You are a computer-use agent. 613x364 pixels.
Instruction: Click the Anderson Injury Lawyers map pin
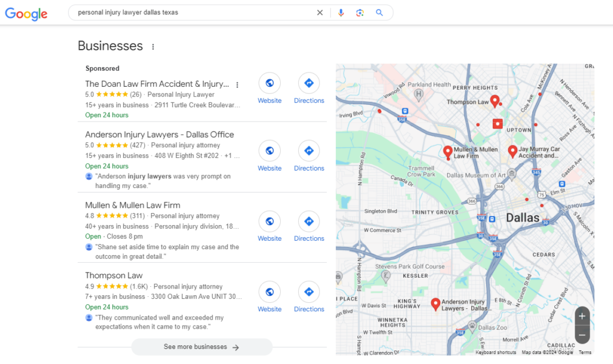point(436,304)
